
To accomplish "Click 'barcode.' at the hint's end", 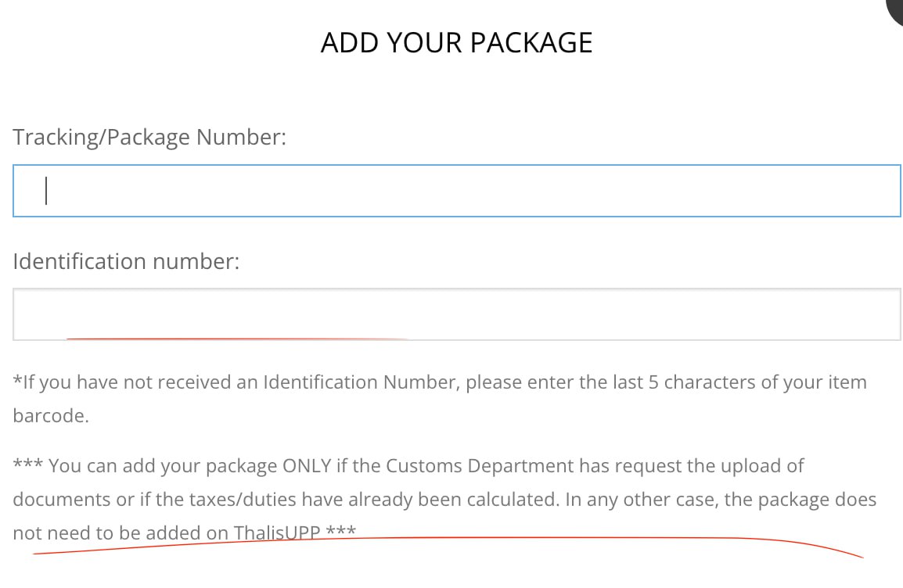I will (51, 416).
